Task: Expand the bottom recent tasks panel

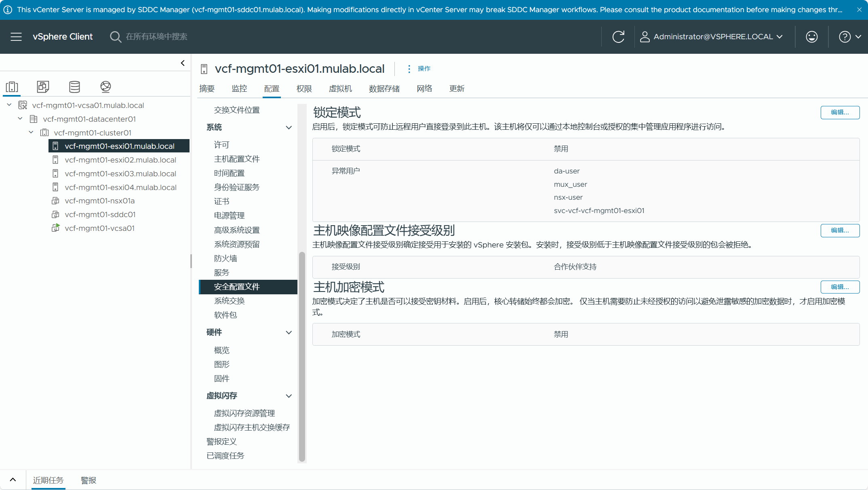Action: [x=13, y=480]
